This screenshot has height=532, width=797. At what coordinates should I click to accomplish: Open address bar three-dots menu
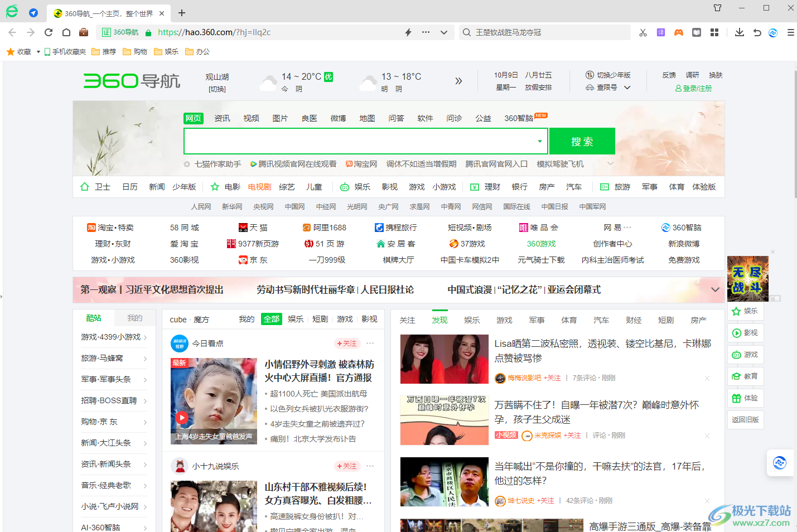pyautogui.click(x=426, y=32)
